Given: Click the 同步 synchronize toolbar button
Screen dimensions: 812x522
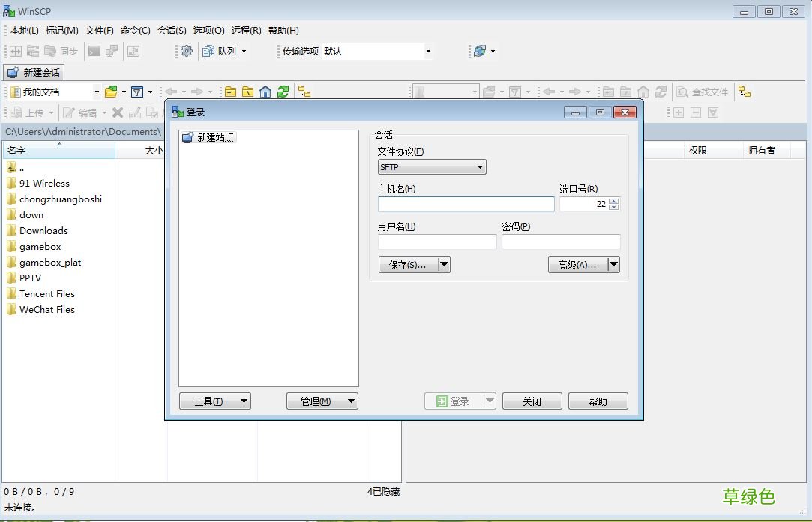Looking at the screenshot, I should pyautogui.click(x=61, y=51).
